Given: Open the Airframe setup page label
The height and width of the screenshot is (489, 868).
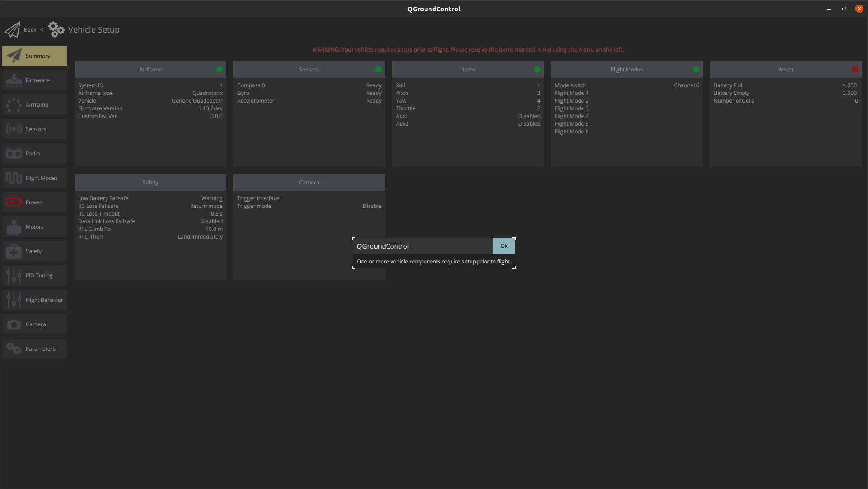Looking at the screenshot, I should click(x=37, y=105).
